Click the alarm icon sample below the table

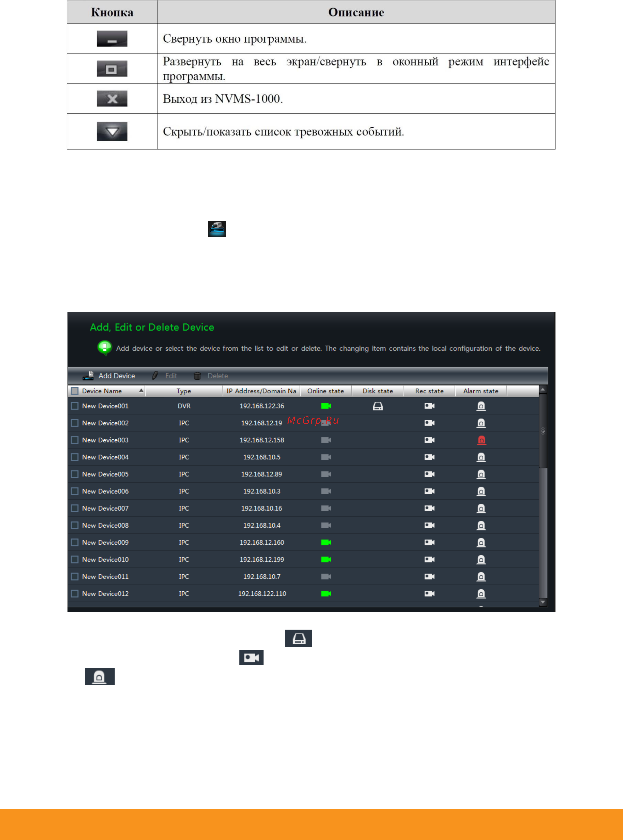[x=99, y=676]
